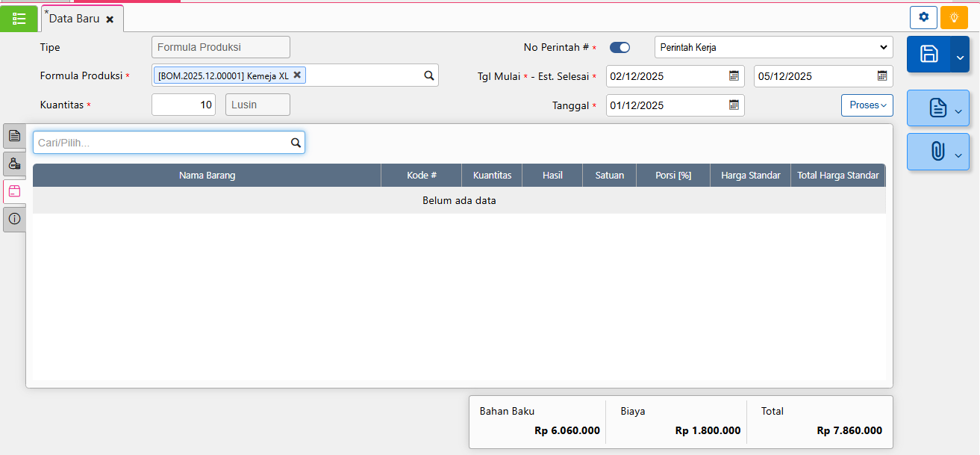The height and width of the screenshot is (455, 980).
Task: Switch to the document details side tab
Action: pos(14,136)
